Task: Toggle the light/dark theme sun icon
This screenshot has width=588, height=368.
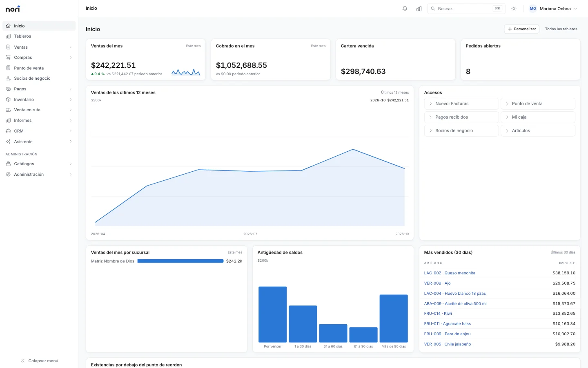Action: click(x=514, y=9)
